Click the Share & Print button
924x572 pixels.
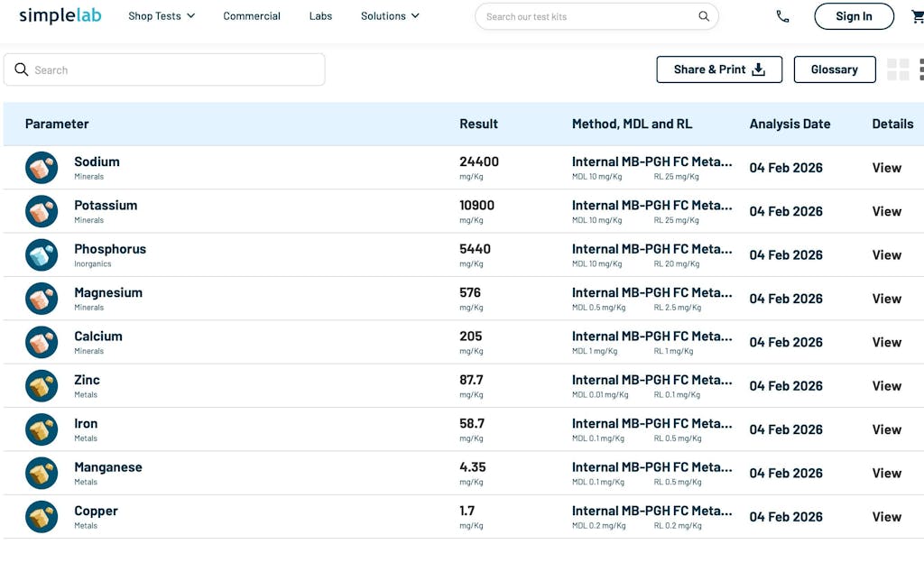(719, 69)
